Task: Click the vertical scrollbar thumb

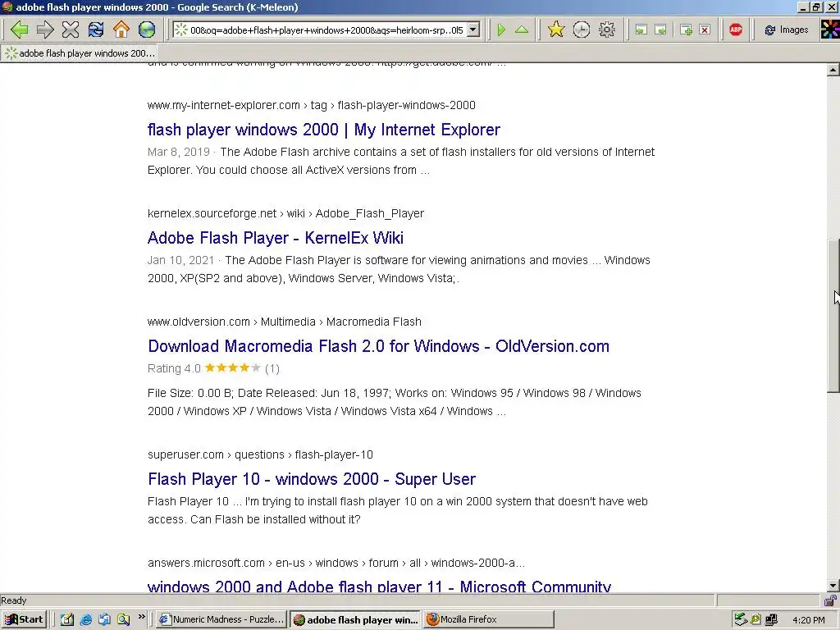Action: 833,316
